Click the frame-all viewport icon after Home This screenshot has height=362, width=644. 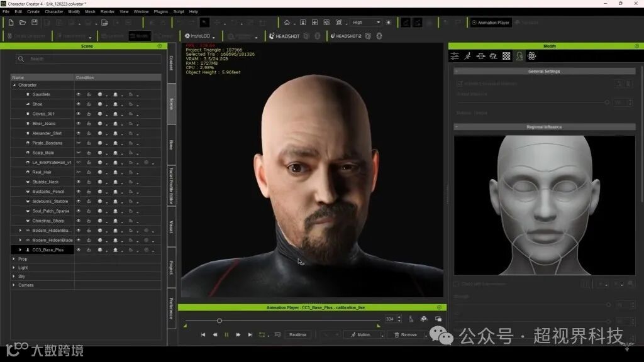(x=303, y=23)
